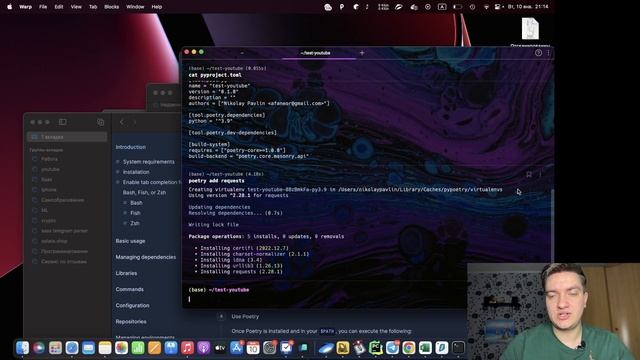Screen dimensions: 640x360
Task: Select the Iphone tab group in the sidebar
Action: click(49, 190)
